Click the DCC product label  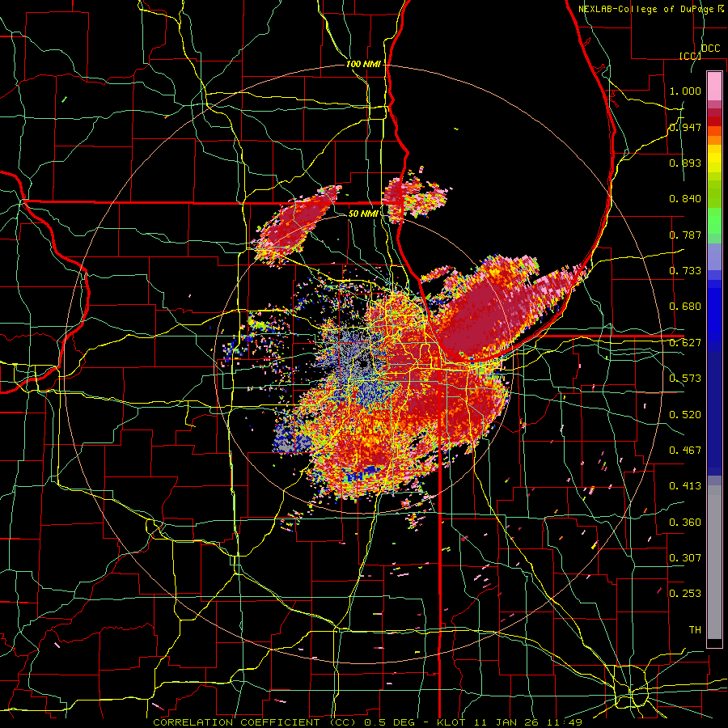710,49
